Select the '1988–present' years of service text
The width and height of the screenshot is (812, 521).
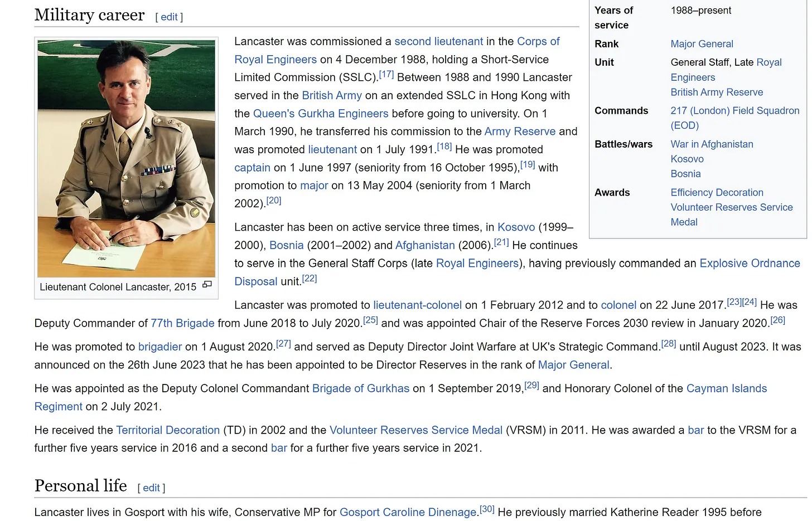pyautogui.click(x=700, y=11)
